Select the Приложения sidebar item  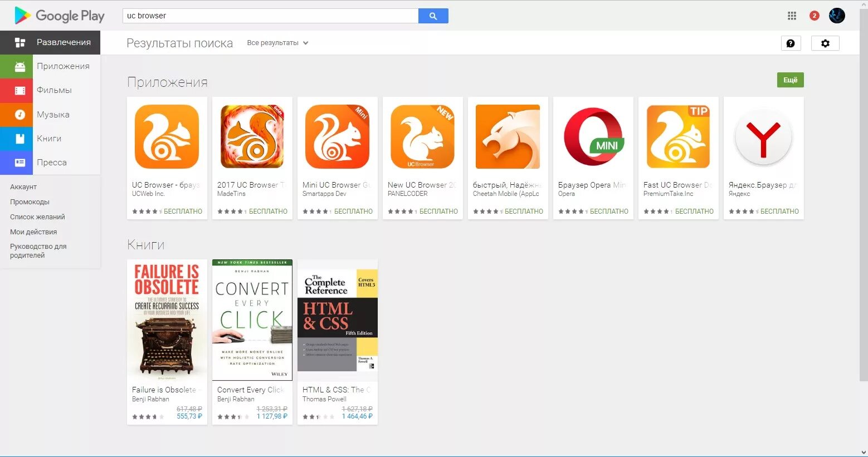click(50, 66)
